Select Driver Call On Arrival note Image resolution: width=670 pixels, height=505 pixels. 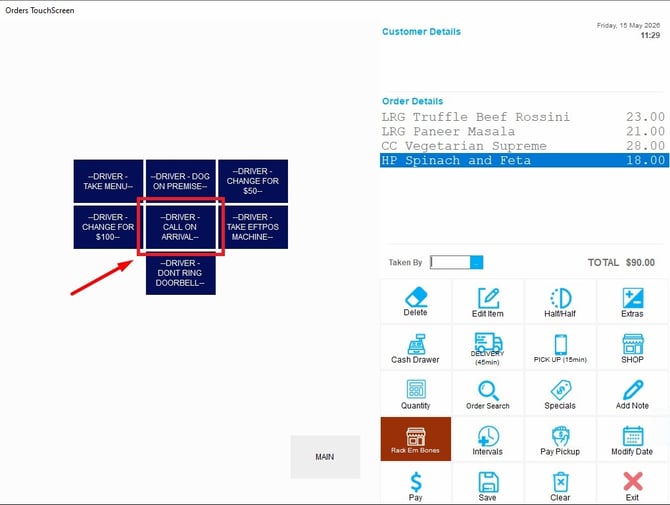tap(180, 227)
